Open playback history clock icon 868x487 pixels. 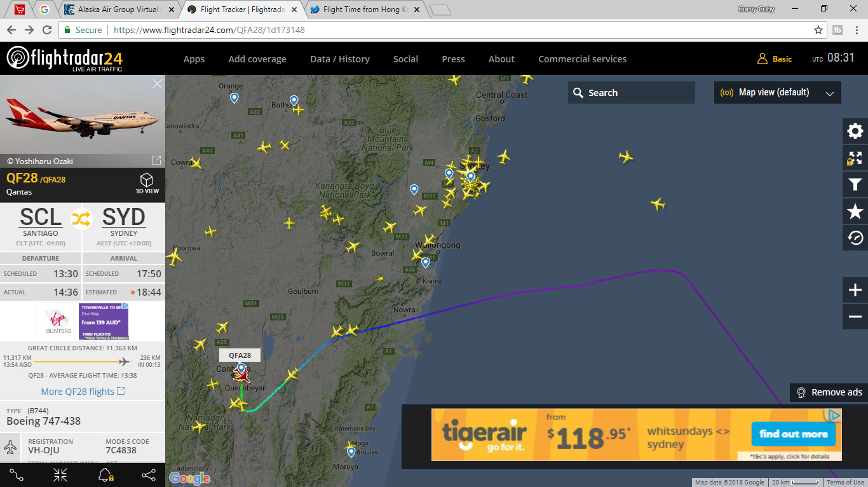click(855, 238)
